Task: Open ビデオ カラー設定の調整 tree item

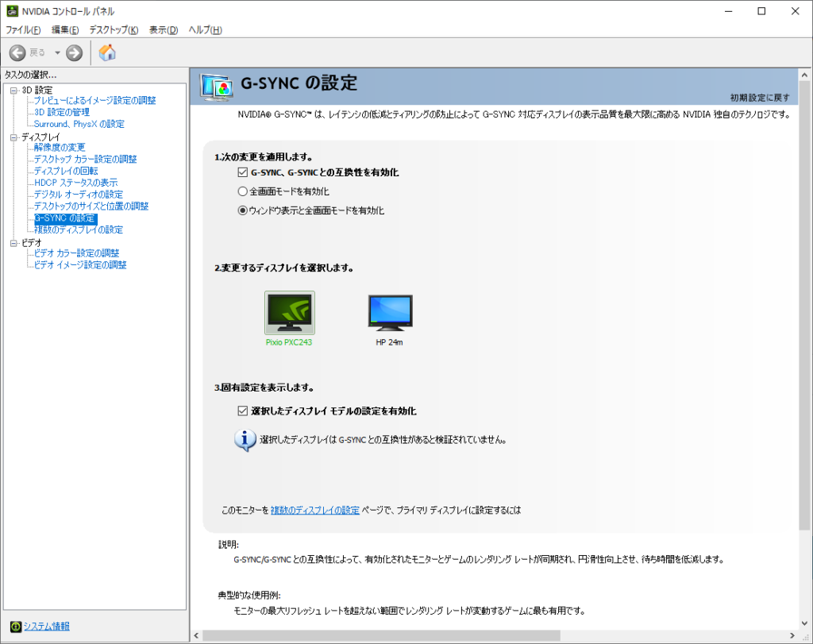Action: tap(77, 253)
